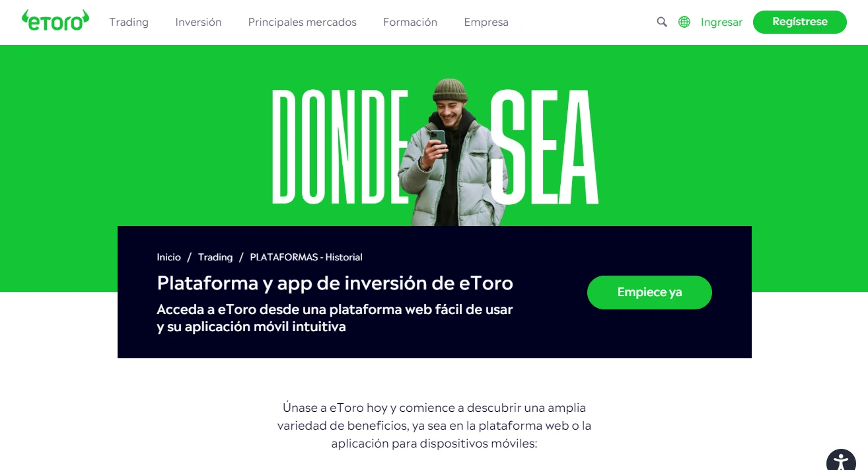Screen dimensions: 868x470
Task: Go to Inicio breadcrumb link
Action: pos(168,257)
